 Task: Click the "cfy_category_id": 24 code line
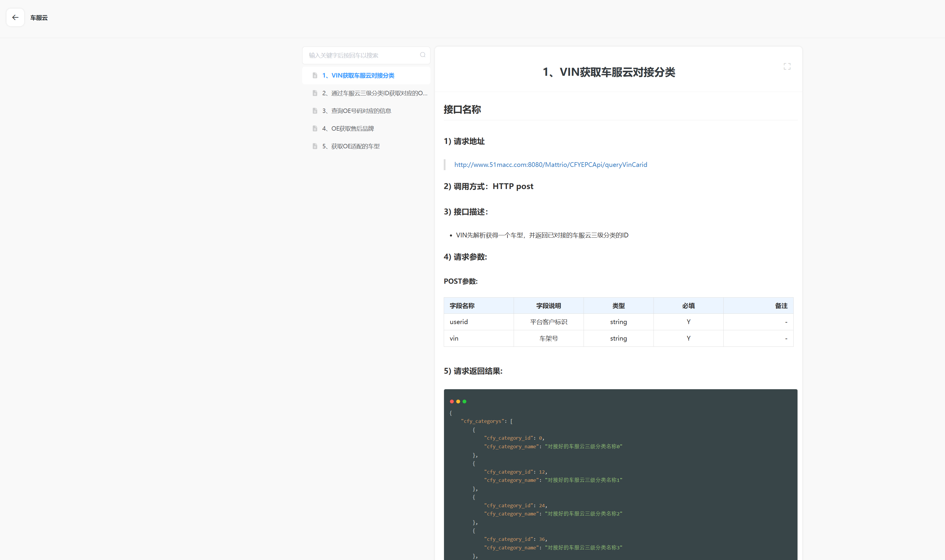tap(516, 506)
